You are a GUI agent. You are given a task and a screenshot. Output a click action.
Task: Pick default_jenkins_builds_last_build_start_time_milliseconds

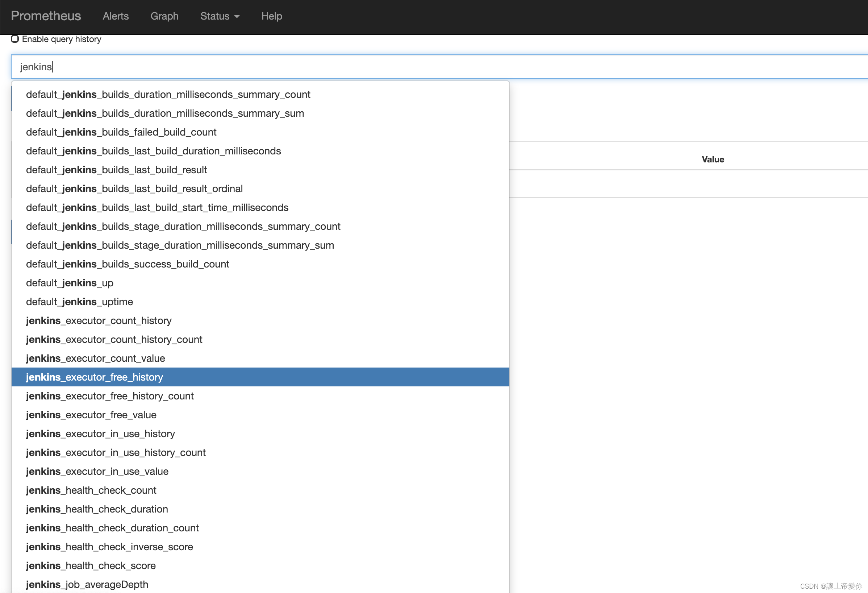(x=260, y=208)
